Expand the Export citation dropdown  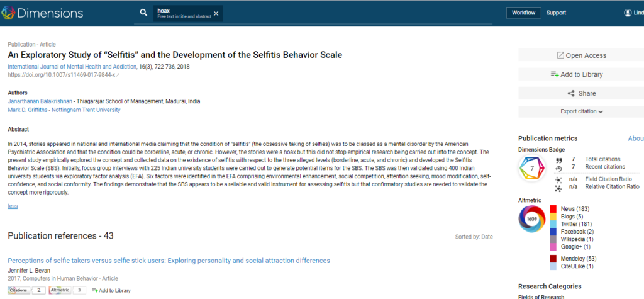pos(581,111)
